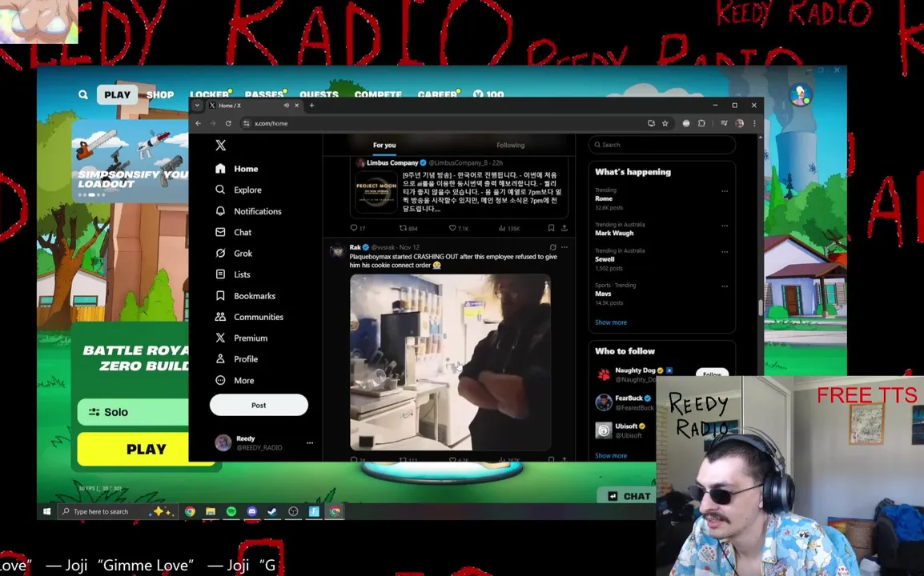This screenshot has width=924, height=576.
Task: Click the Fortnite search magnifier icon
Action: pos(83,95)
